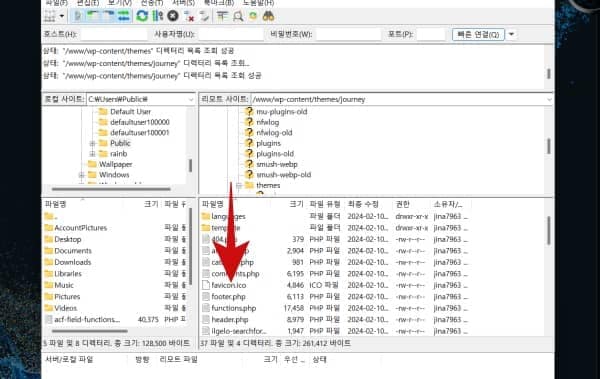This screenshot has width=600, height=379.
Task: Click the 호스트(H) input field
Action: click(114, 34)
